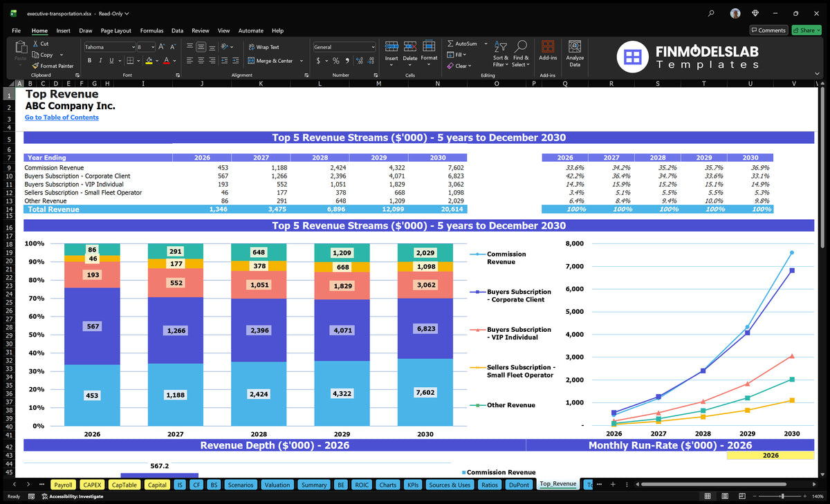Align text to the bottom
This screenshot has width=830, height=504.
(x=212, y=47)
